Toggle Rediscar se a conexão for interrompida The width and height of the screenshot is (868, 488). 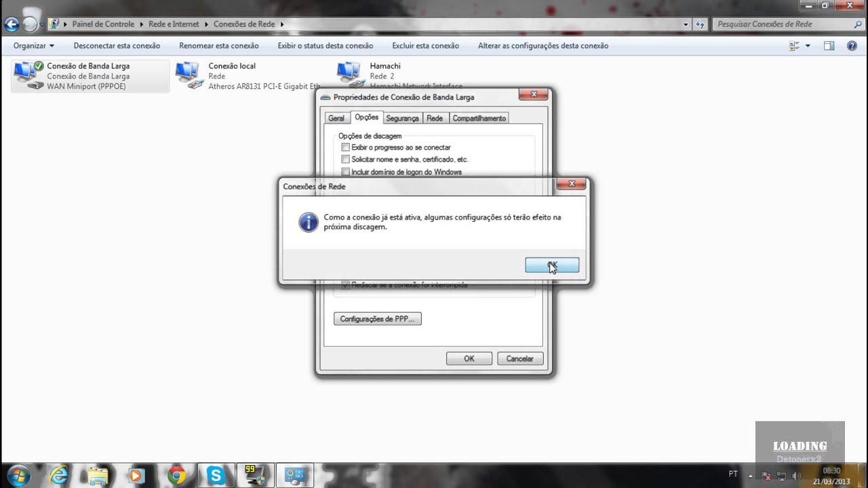(346, 285)
